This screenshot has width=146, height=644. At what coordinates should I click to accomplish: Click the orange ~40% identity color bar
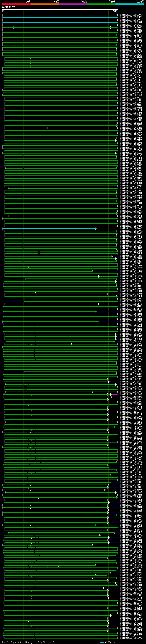(45, 4)
